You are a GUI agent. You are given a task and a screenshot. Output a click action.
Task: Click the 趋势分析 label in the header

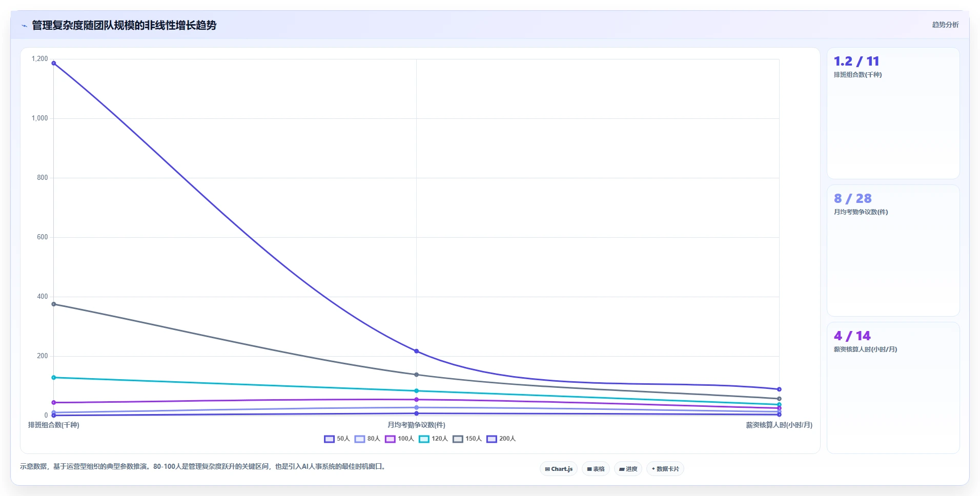[945, 25]
